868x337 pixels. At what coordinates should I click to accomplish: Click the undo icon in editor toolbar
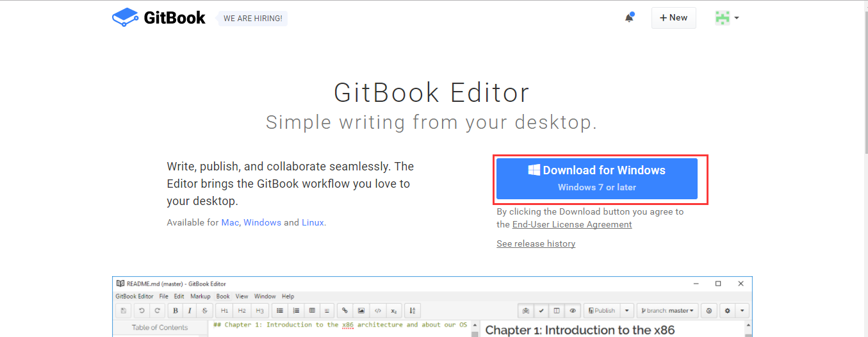click(x=142, y=311)
